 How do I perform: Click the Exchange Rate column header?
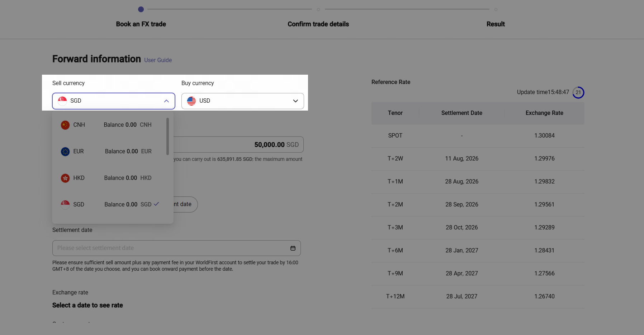pyautogui.click(x=544, y=113)
